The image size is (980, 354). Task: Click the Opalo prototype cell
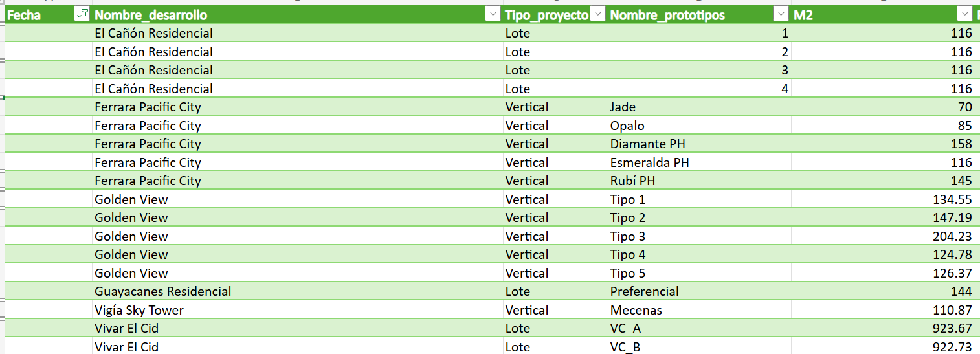(627, 126)
